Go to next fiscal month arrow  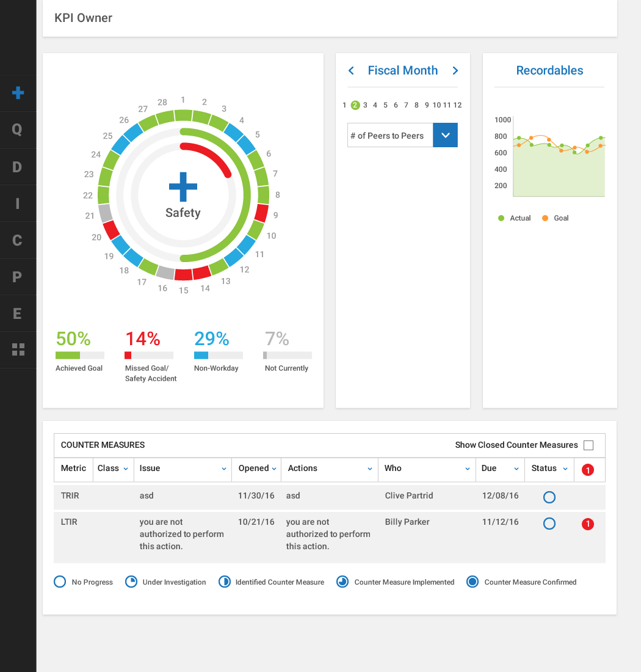[x=455, y=71]
